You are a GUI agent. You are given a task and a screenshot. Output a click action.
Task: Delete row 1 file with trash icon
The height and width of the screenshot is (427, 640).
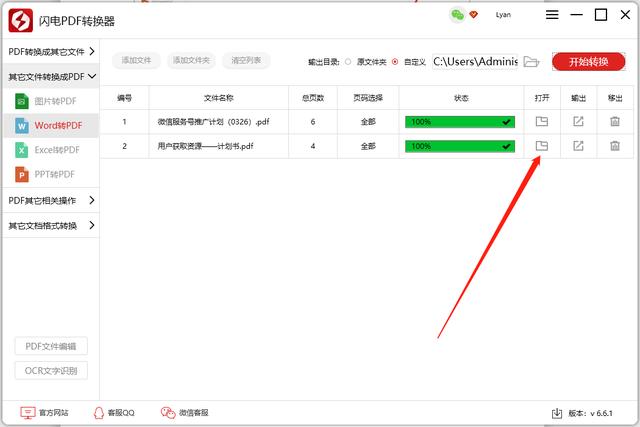point(614,121)
